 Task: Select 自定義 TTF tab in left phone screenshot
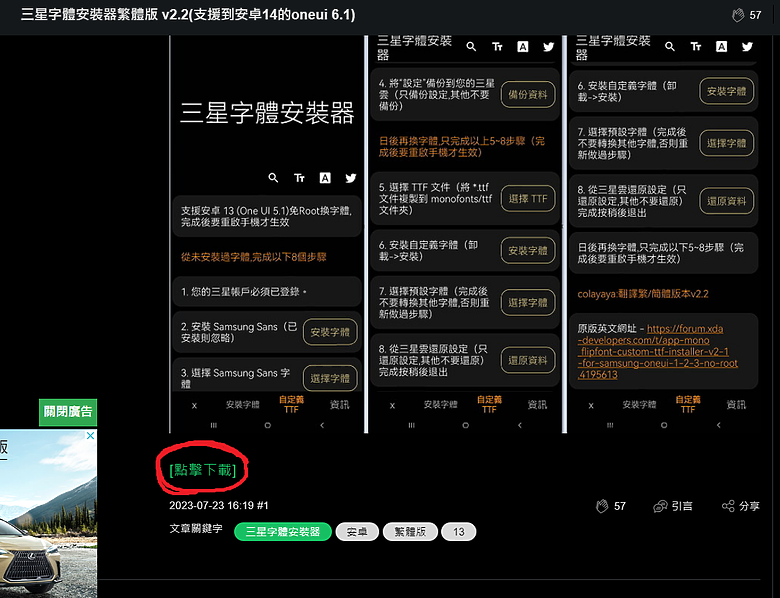291,404
